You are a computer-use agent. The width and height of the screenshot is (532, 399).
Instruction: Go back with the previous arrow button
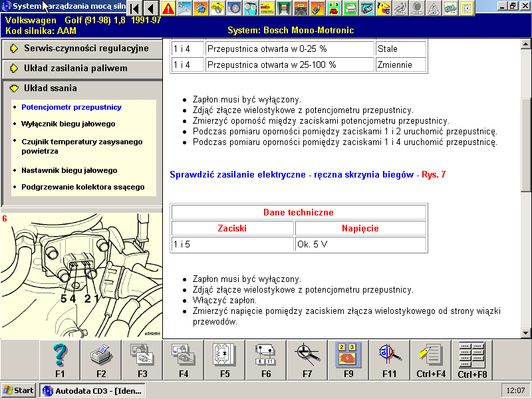click(x=151, y=8)
